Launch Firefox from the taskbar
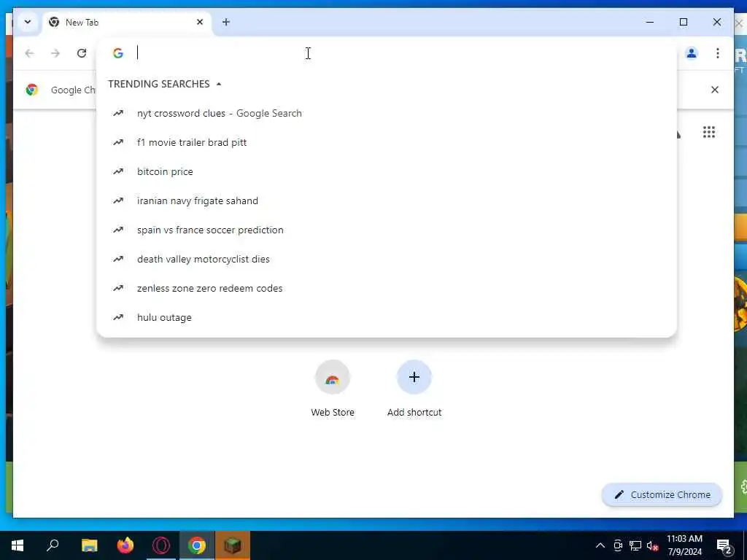Screen dimensions: 747x560 point(125,545)
